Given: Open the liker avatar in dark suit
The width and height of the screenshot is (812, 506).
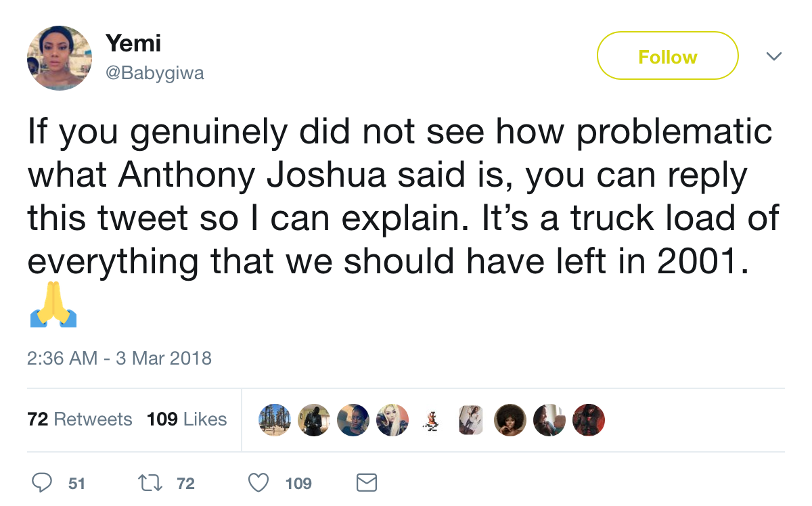Looking at the screenshot, I should click(313, 420).
